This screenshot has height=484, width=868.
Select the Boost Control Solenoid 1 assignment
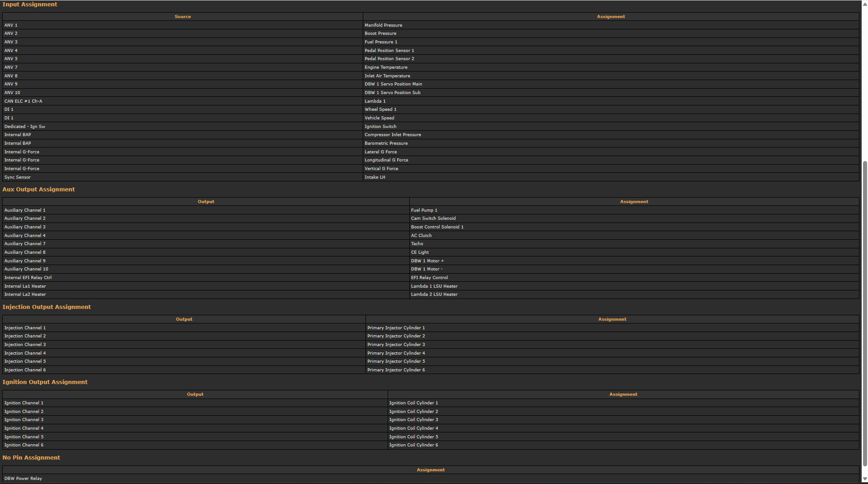437,227
